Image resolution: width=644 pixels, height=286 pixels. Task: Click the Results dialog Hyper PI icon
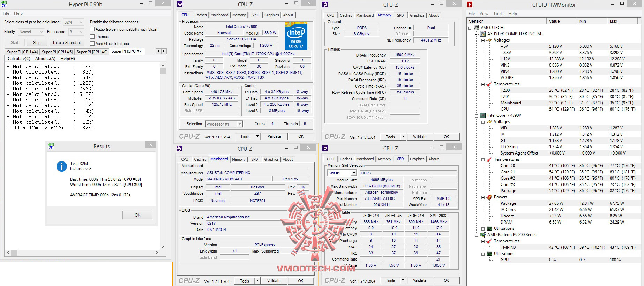coord(51,146)
